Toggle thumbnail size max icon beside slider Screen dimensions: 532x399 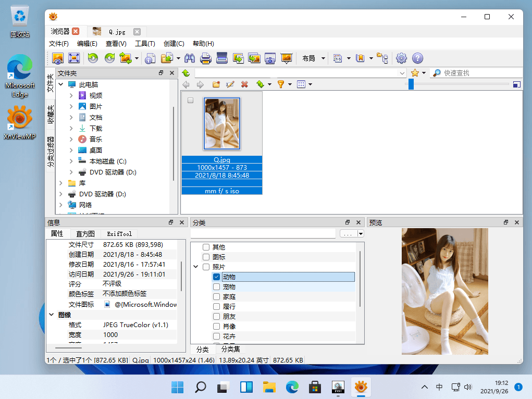pos(517,84)
